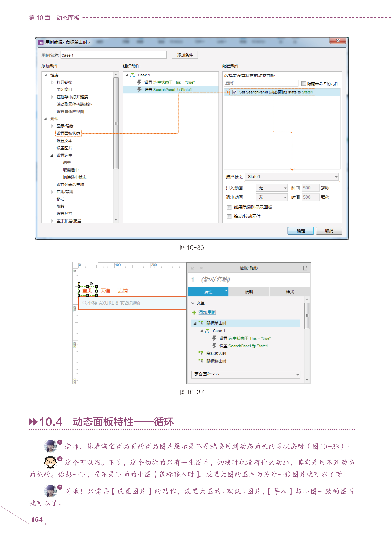This screenshot has height=537, width=392.
Task: Click the 确定 button
Action: click(x=300, y=231)
